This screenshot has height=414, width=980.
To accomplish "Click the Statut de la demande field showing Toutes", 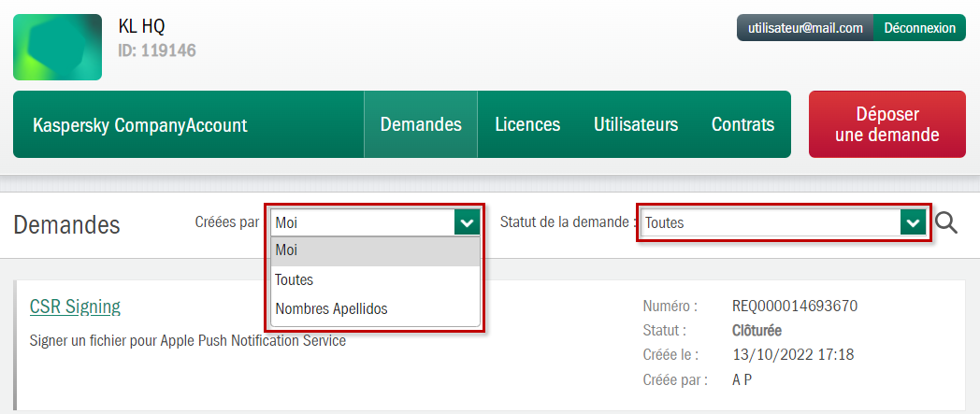I will pyautogui.click(x=770, y=222).
